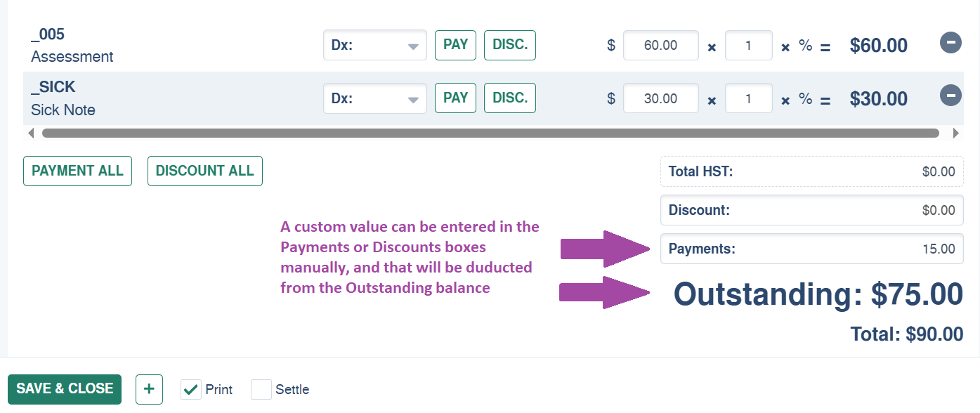
Task: Remove the _SICK Sick Note line item
Action: (950, 95)
